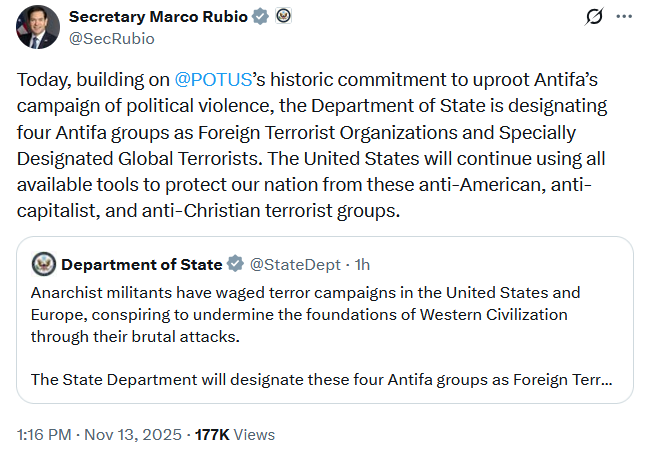Click the verified badge next to Department of State
Viewport: 646px width, 457px height.
(x=235, y=264)
